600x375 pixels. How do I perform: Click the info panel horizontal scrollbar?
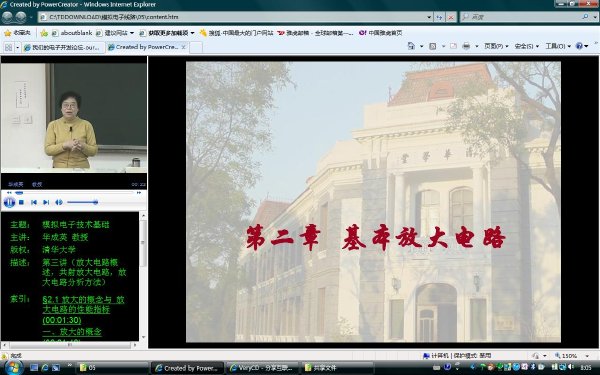tap(69, 345)
